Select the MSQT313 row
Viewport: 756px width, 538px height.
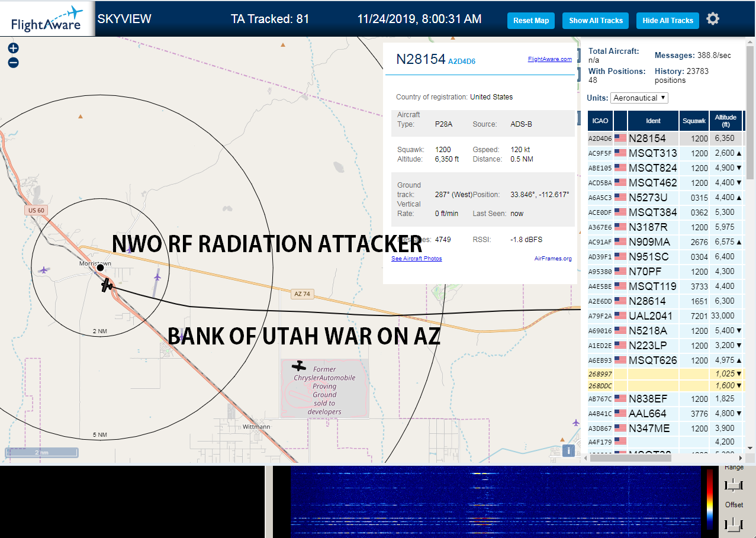coord(665,153)
